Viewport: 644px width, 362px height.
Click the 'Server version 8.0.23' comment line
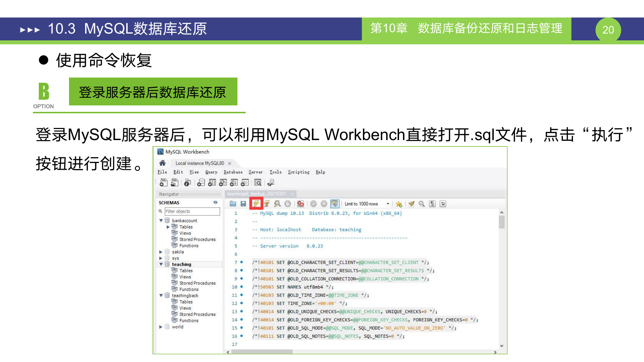287,246
